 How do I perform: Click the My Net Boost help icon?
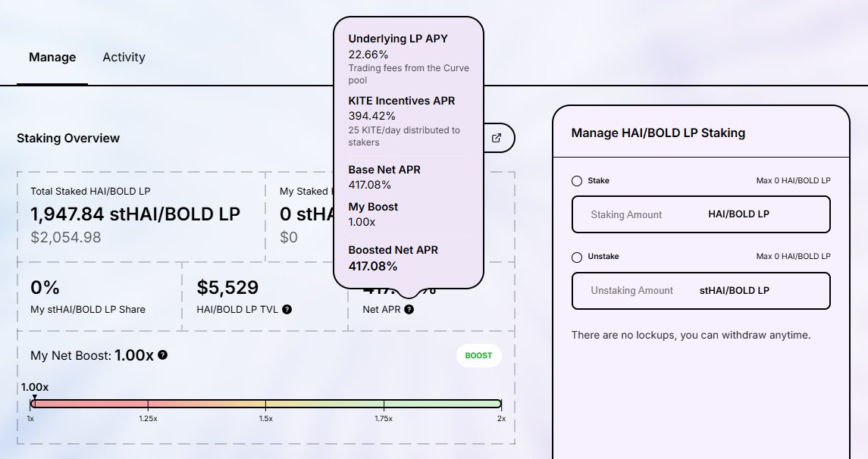163,354
